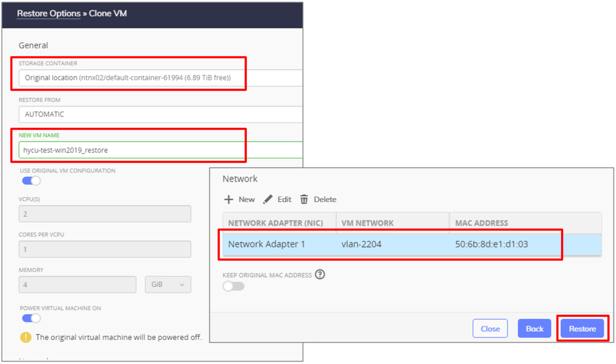Screen dimensions: 616x364
Task: Click the Delete network adapter label
Action: pyautogui.click(x=325, y=199)
